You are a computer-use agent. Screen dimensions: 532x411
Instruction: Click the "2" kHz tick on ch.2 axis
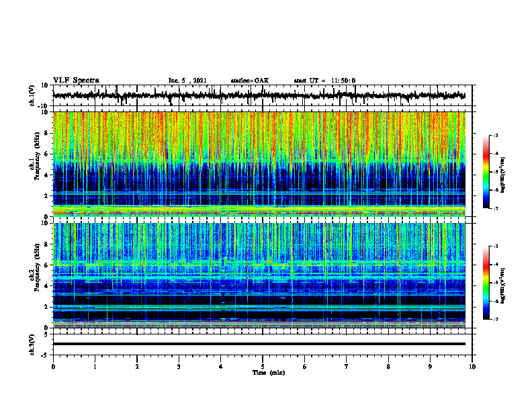46,307
